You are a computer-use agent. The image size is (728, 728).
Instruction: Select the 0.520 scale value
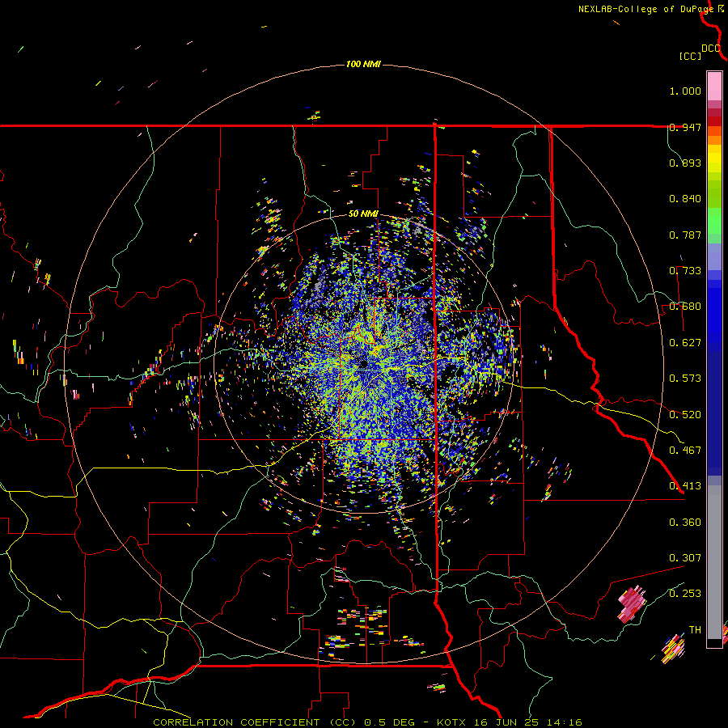tap(685, 415)
